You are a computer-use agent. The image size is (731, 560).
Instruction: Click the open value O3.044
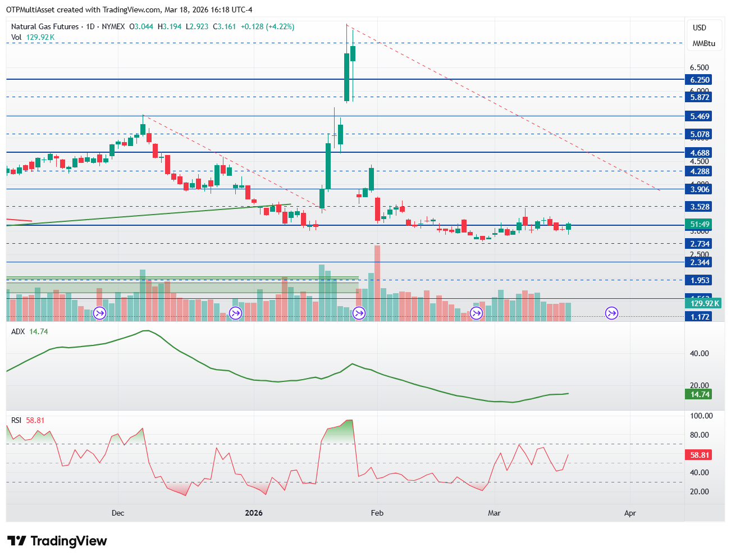coord(141,26)
